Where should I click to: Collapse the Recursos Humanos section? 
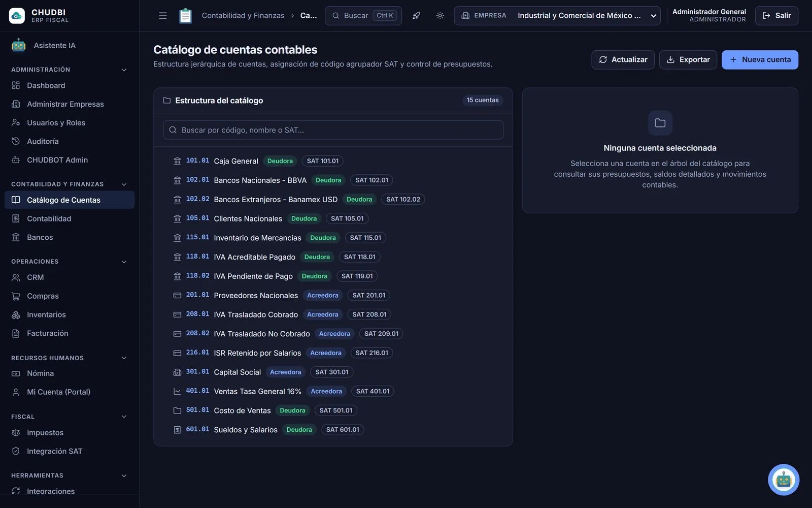(x=124, y=358)
